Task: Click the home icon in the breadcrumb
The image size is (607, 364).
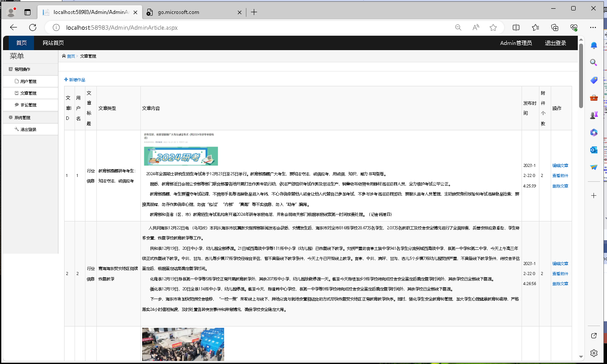Action: click(64, 56)
